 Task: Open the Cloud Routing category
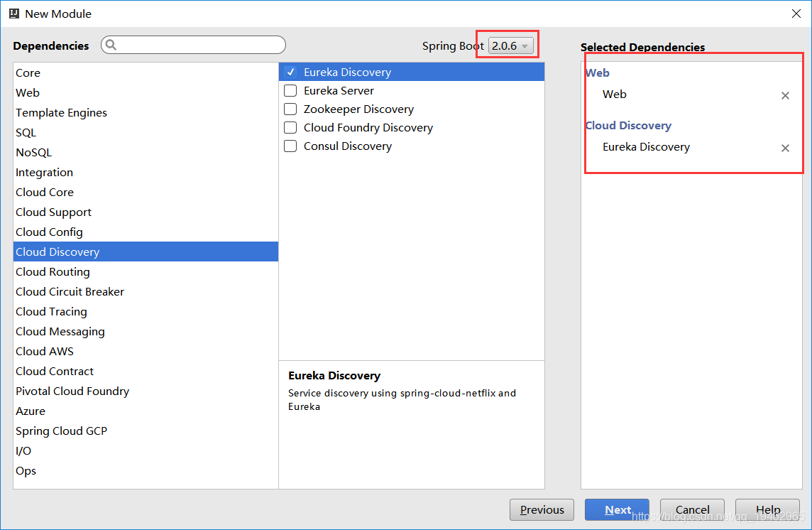pos(146,271)
